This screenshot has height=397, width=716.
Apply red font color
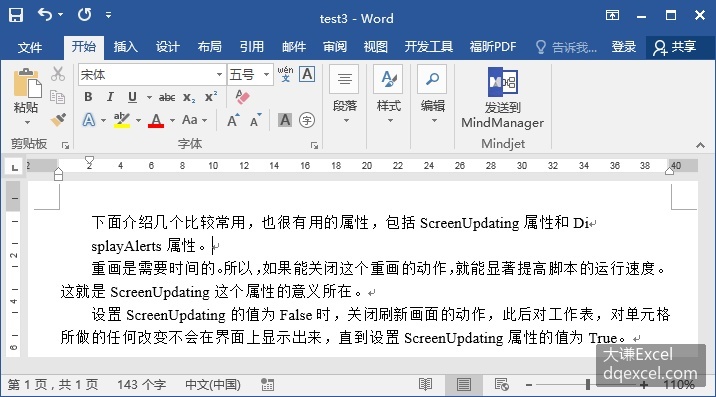[x=156, y=120]
